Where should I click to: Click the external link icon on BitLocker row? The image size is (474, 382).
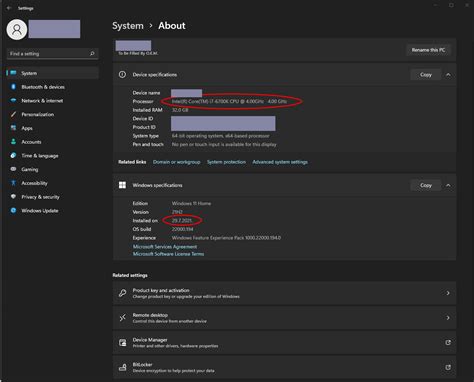tap(448, 367)
